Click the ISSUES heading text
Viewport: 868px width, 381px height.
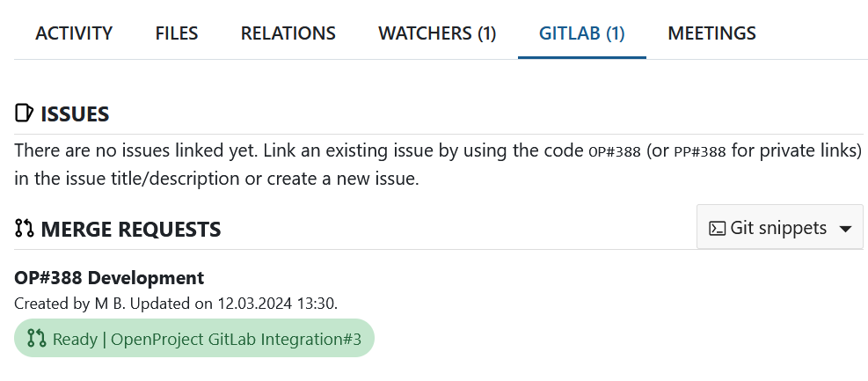point(75,114)
